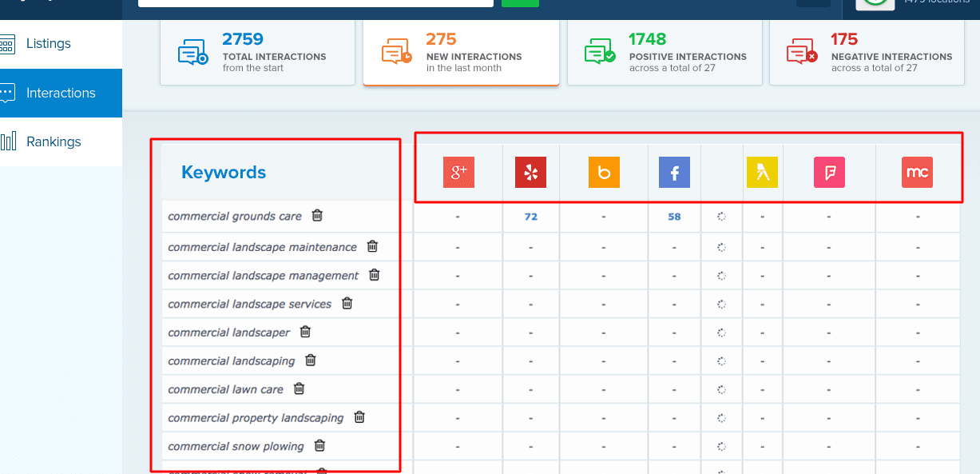This screenshot has height=474, width=980.
Task: Click keyword commercial snow plowing
Action: (236, 446)
